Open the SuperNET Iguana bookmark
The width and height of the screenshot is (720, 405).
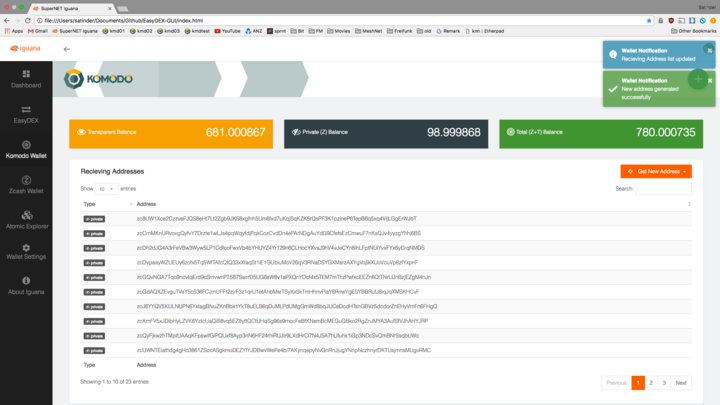75,31
